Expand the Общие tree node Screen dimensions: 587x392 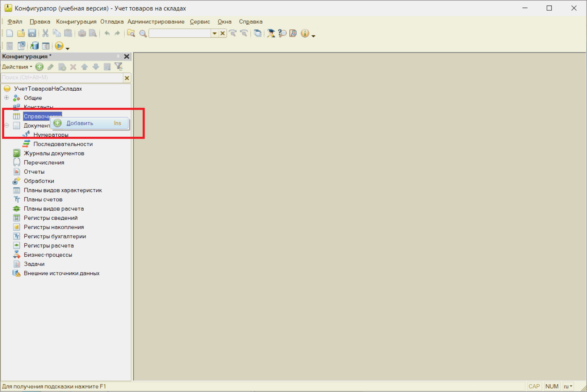click(x=6, y=98)
